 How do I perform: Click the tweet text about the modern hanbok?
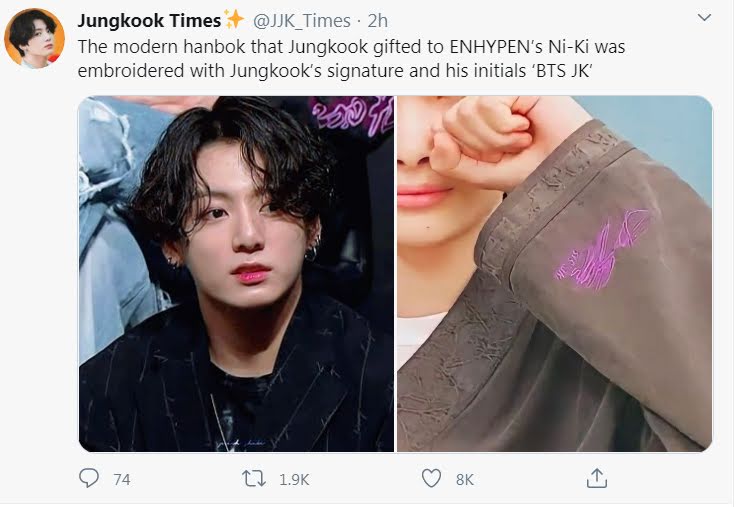[x=352, y=59]
